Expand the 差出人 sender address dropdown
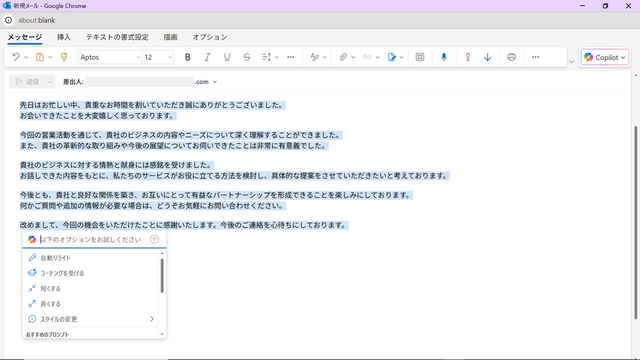This screenshot has width=640, height=360. [x=215, y=82]
